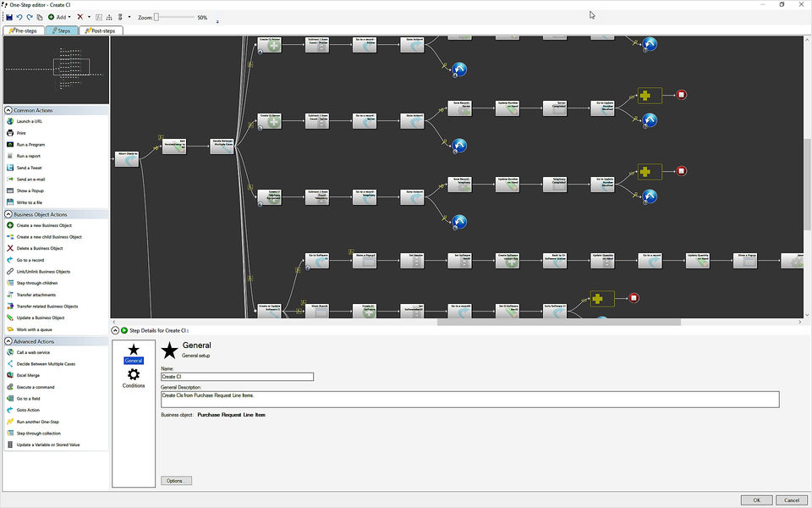Save the One-Step with the floppy disk icon

pyautogui.click(x=8, y=17)
